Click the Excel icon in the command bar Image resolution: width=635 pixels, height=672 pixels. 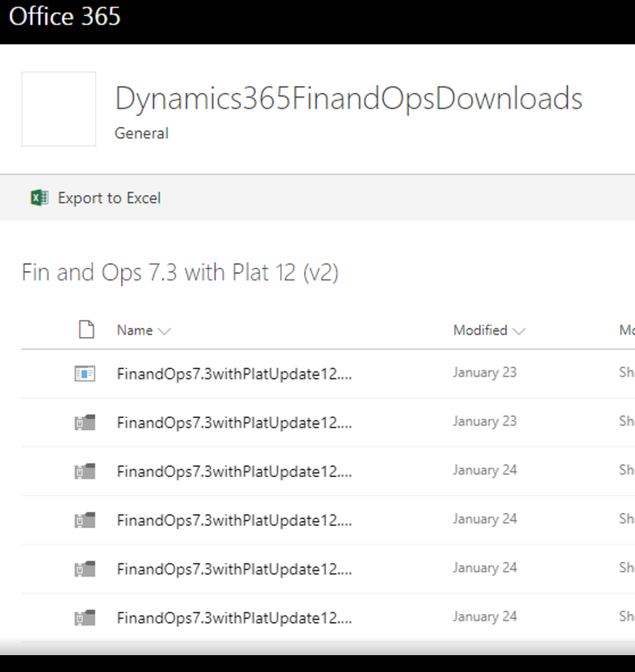tap(39, 198)
